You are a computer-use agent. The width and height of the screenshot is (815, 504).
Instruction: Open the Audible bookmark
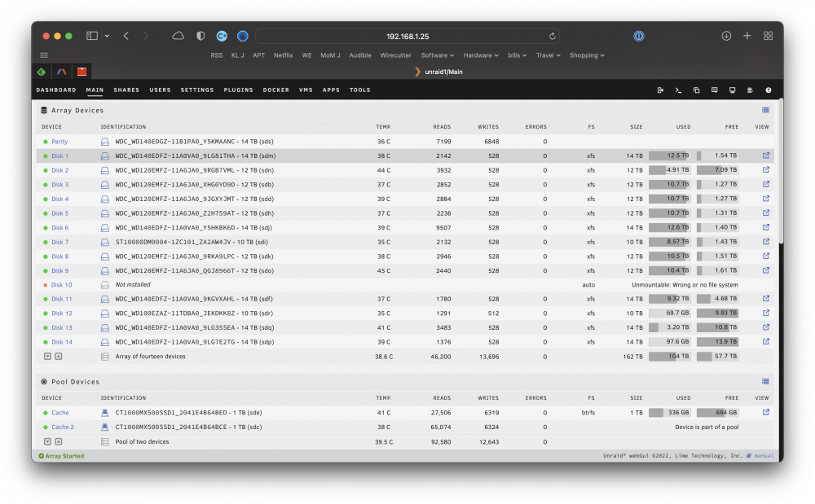coord(360,55)
